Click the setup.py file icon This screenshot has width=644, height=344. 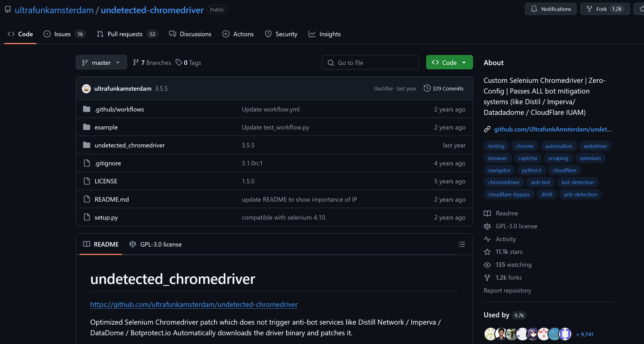coord(87,217)
